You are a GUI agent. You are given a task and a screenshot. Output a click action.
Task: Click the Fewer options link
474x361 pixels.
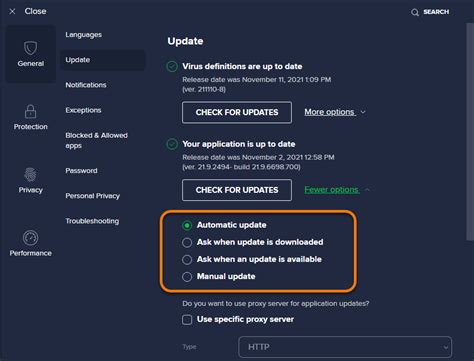tap(332, 190)
